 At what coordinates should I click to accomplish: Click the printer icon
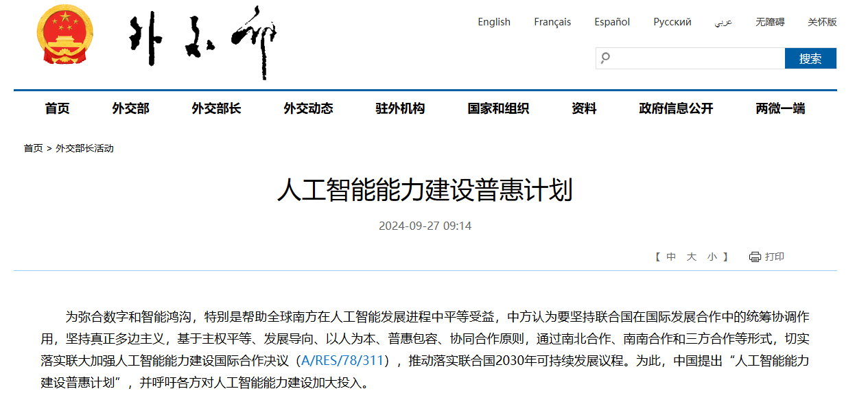755,257
